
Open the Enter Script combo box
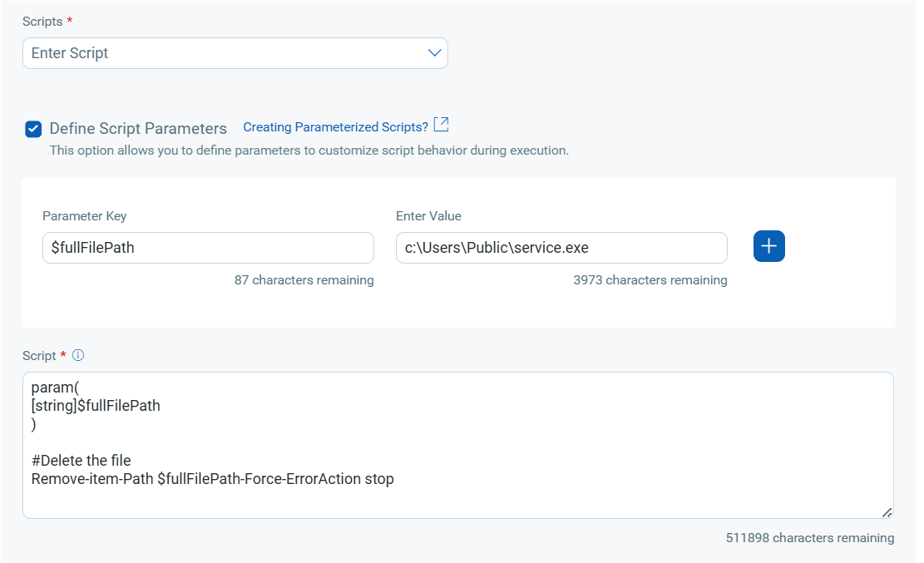[x=225, y=53]
